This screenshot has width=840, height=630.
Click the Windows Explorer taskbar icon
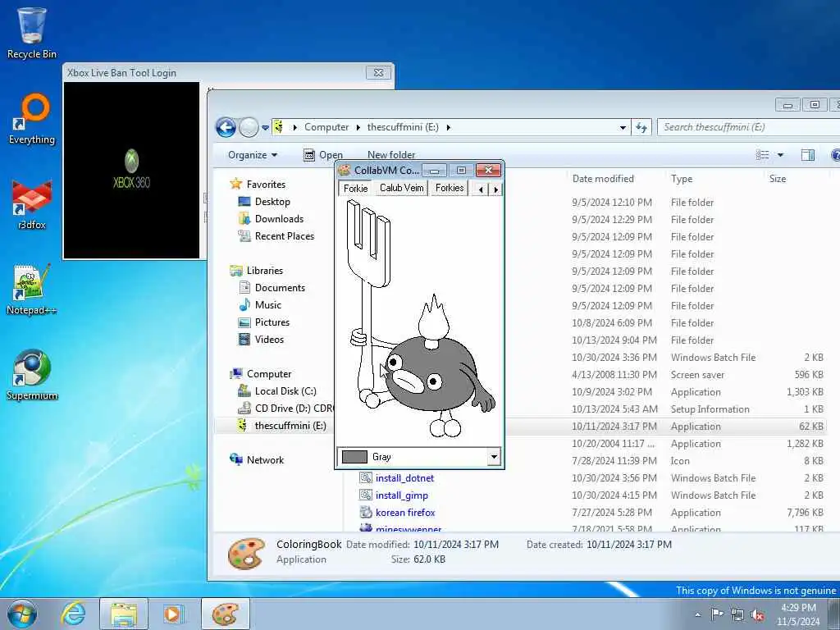click(x=124, y=614)
